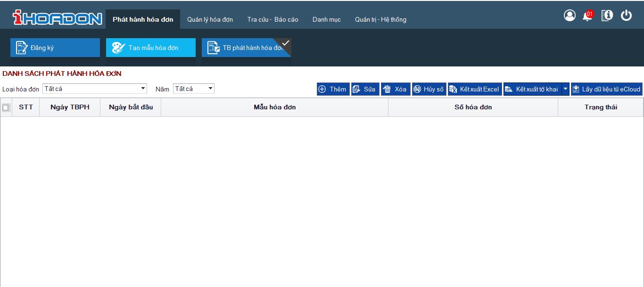644x287 pixels.
Task: Open the Tra cứu - Báo cáo menu
Action: coord(272,19)
